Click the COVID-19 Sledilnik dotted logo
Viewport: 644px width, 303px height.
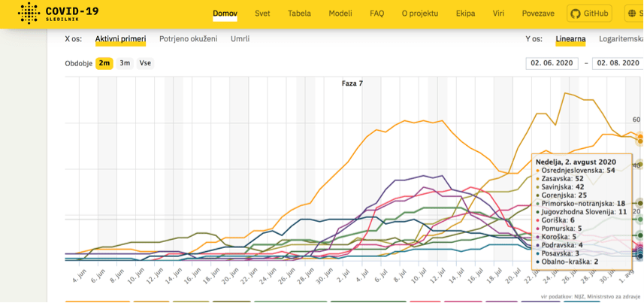tap(29, 14)
